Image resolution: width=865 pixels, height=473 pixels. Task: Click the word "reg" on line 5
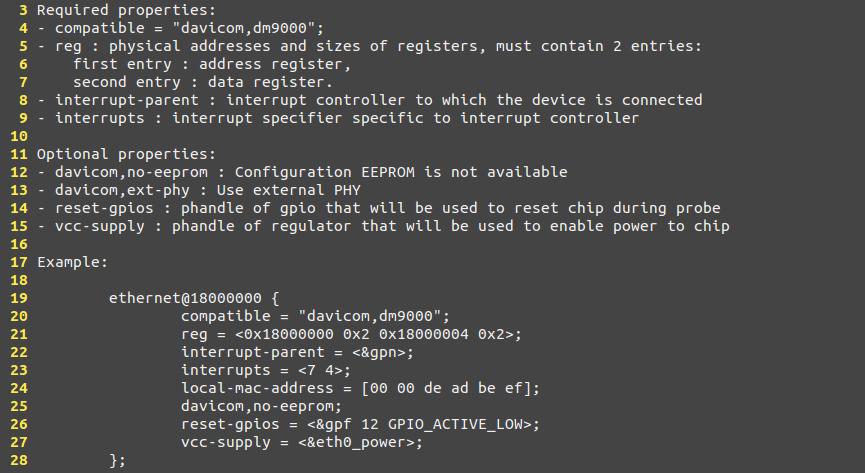[68, 47]
